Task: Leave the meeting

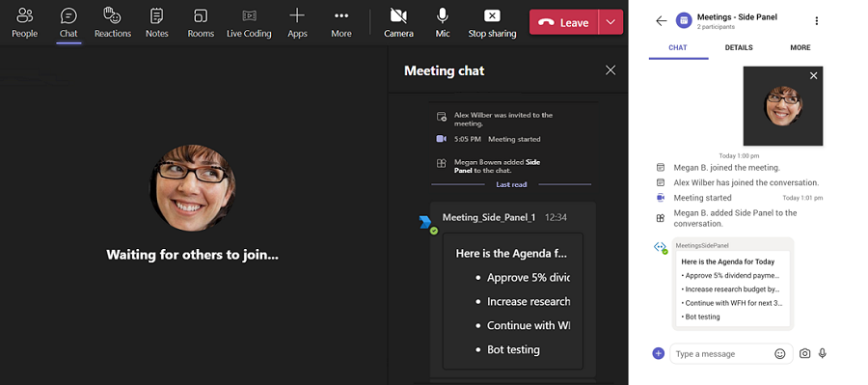Action: pyautogui.click(x=563, y=22)
